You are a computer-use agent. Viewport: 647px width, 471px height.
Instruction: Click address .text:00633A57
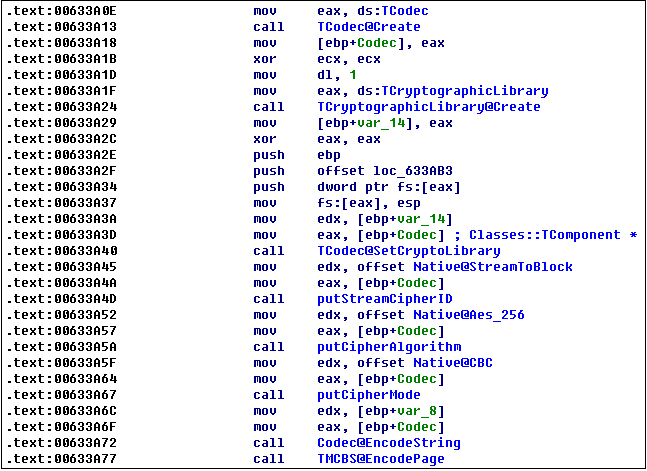62,331
